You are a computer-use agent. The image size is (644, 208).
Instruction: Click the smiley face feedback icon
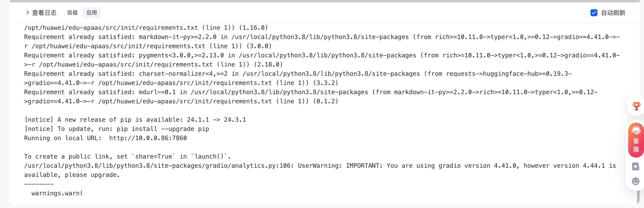coord(635,181)
